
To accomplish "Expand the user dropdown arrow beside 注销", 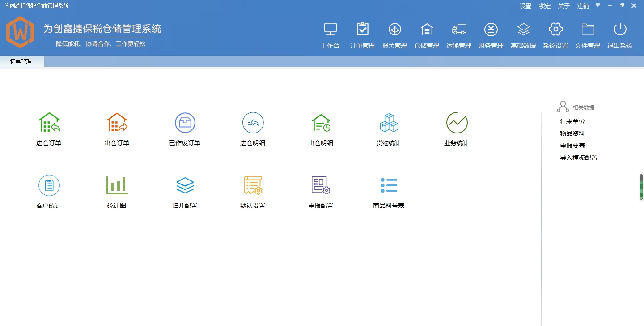I will pos(597,6).
